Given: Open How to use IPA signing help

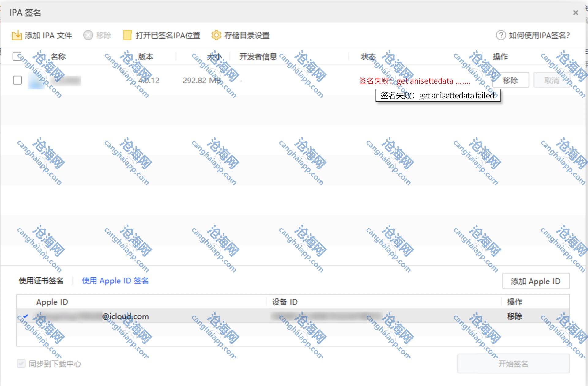Looking at the screenshot, I should [539, 36].
